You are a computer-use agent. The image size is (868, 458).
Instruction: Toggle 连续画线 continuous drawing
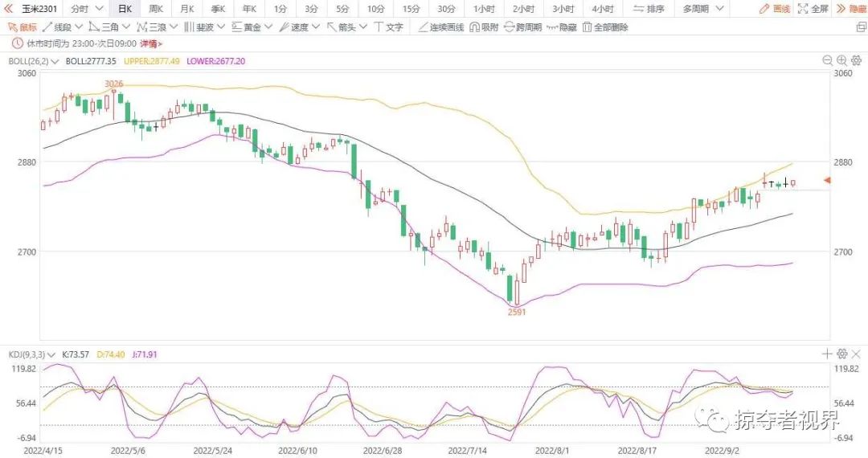(x=440, y=27)
